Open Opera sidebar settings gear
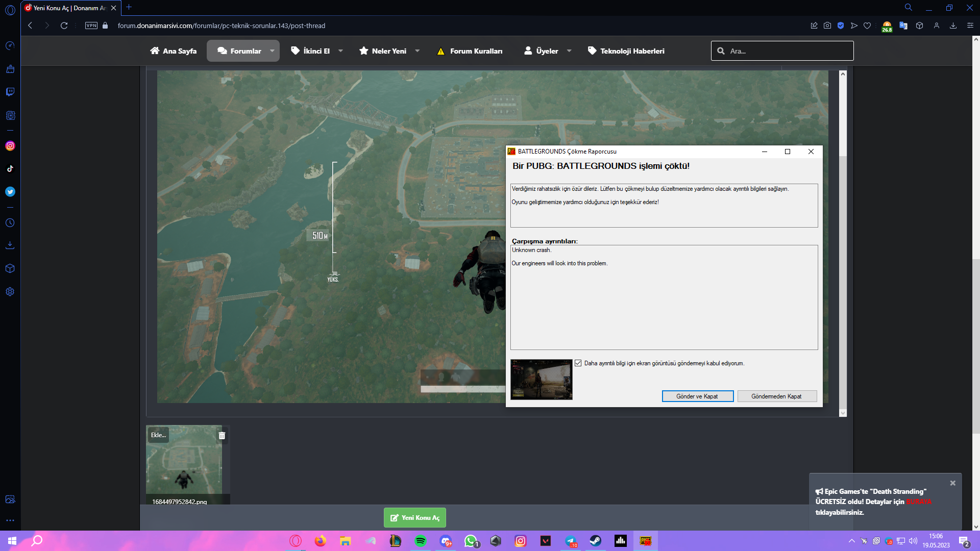 (x=10, y=292)
